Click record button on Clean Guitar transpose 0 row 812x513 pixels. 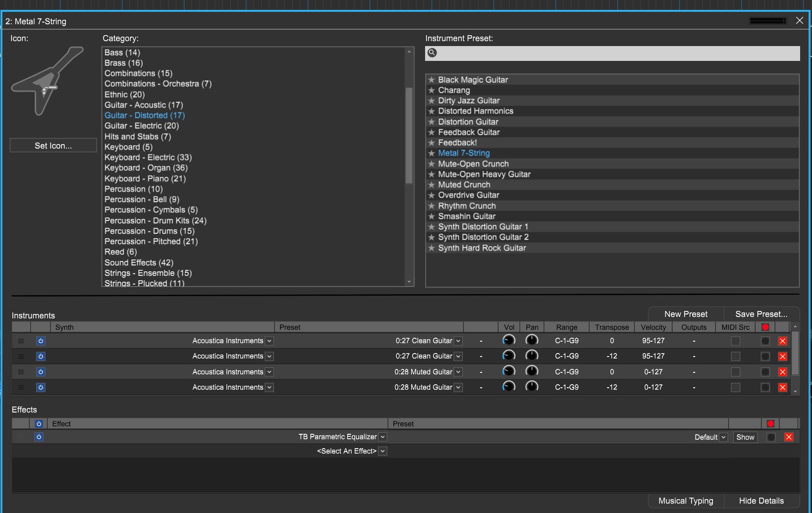(x=765, y=341)
